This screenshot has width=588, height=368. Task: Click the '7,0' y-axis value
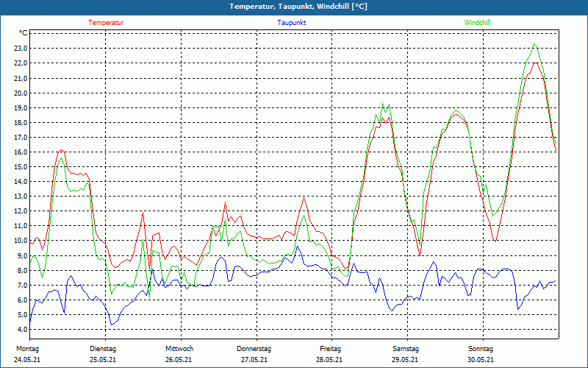[22, 285]
